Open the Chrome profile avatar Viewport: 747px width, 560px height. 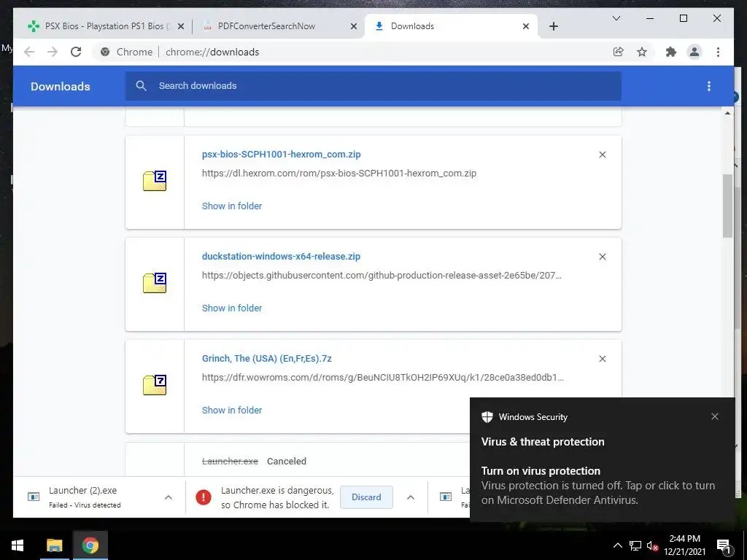[694, 52]
